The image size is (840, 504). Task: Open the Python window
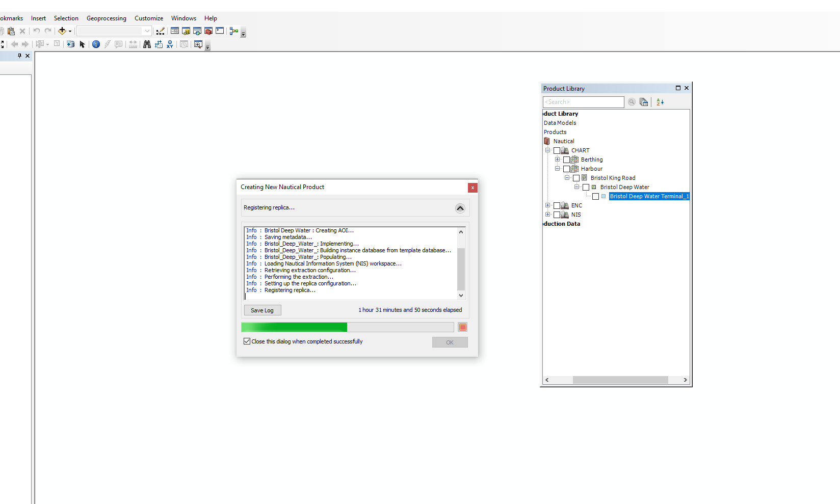[x=219, y=31]
